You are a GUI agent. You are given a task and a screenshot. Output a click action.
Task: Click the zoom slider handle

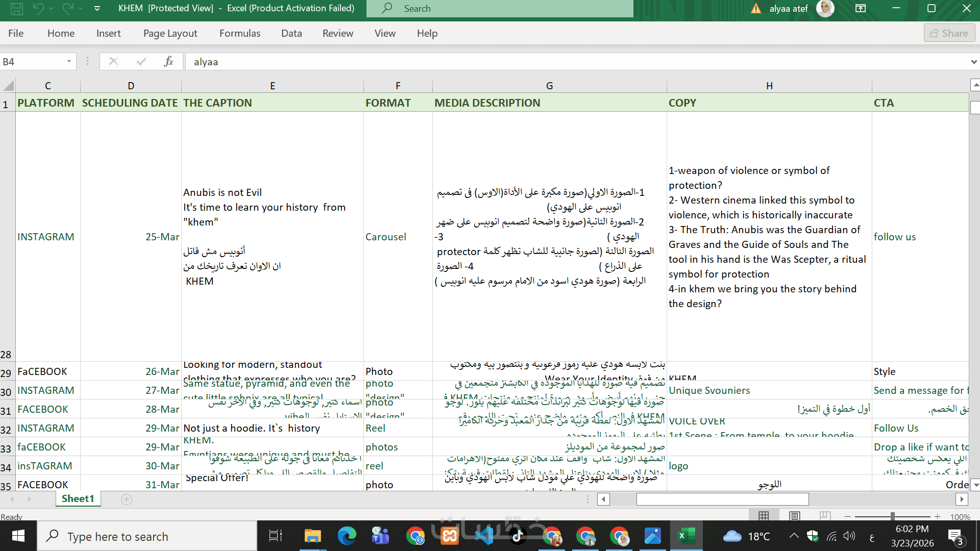[x=892, y=516]
